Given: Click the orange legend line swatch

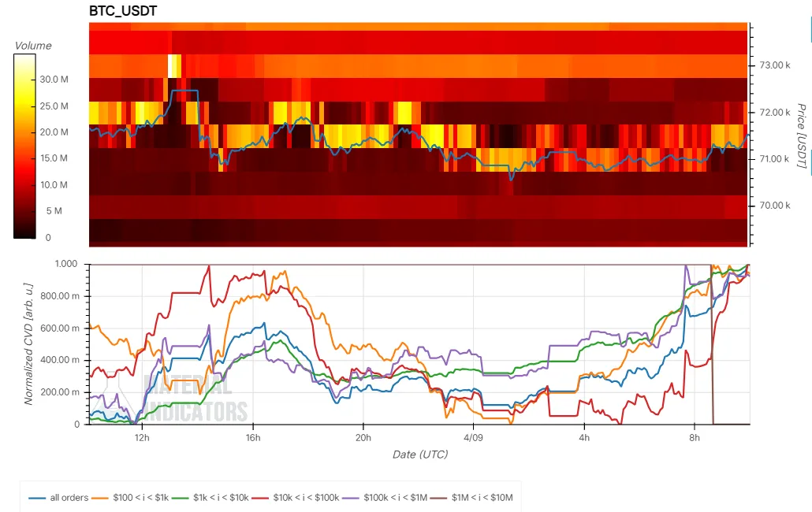Looking at the screenshot, I should [102, 498].
